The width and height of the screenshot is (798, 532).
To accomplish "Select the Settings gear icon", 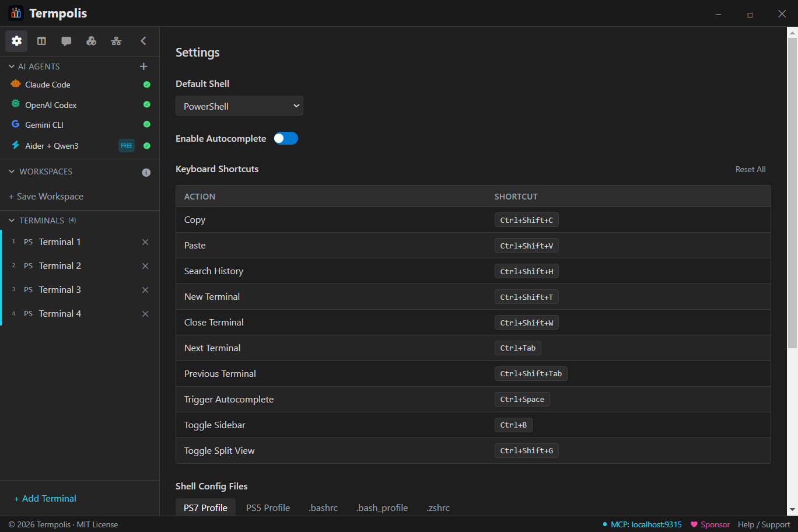I will pyautogui.click(x=16, y=41).
